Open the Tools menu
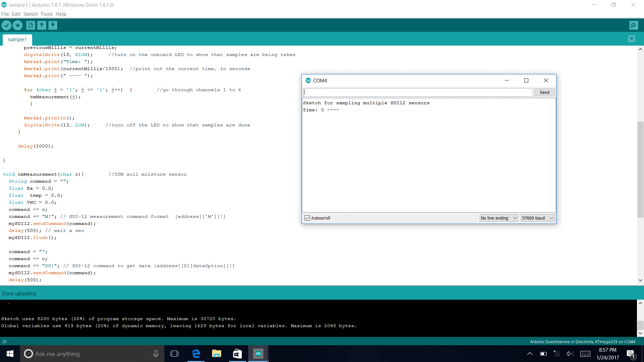The width and height of the screenshot is (644, 362). pyautogui.click(x=47, y=14)
